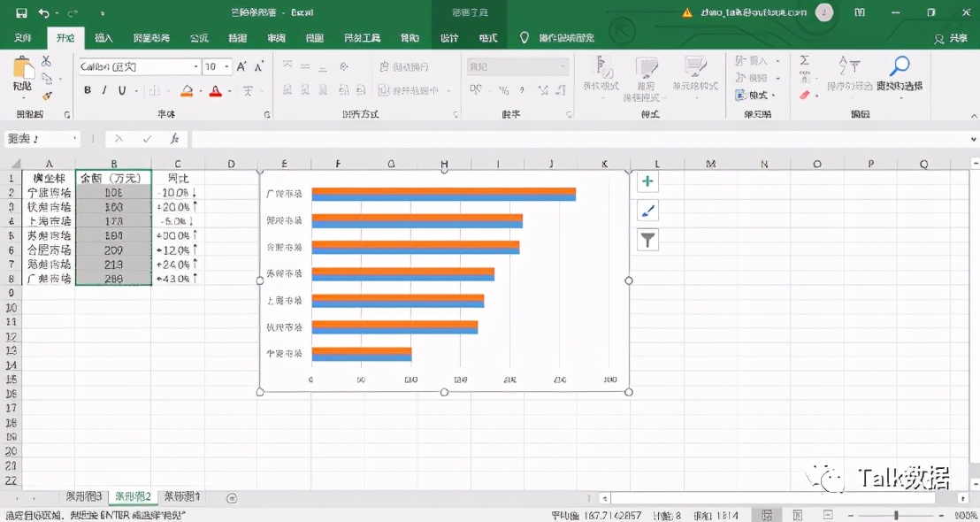
Task: Click the Save icon in title bar
Action: [x=21, y=13]
